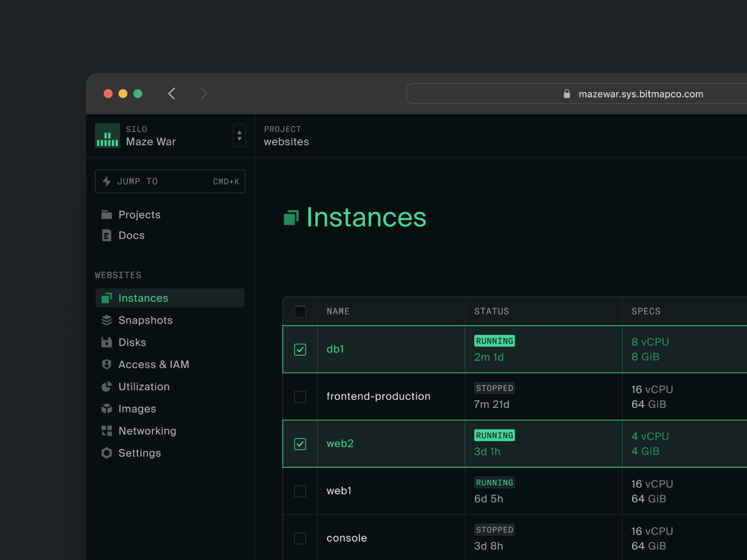Click the Jump To search field

tap(170, 181)
